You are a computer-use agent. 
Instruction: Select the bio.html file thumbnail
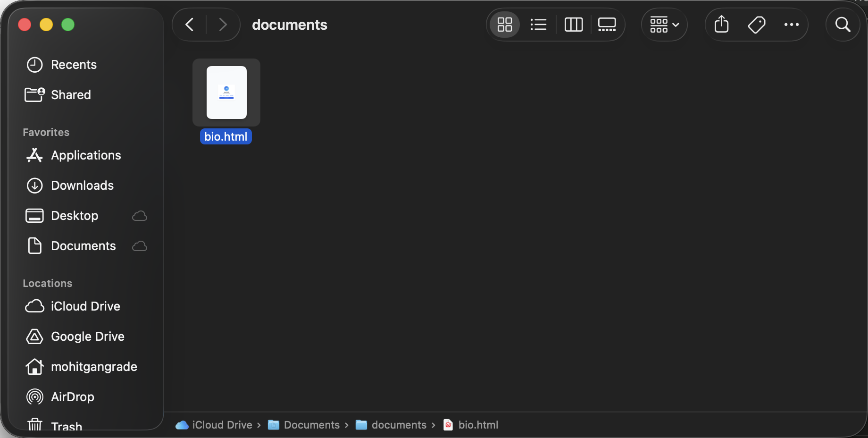point(226,93)
